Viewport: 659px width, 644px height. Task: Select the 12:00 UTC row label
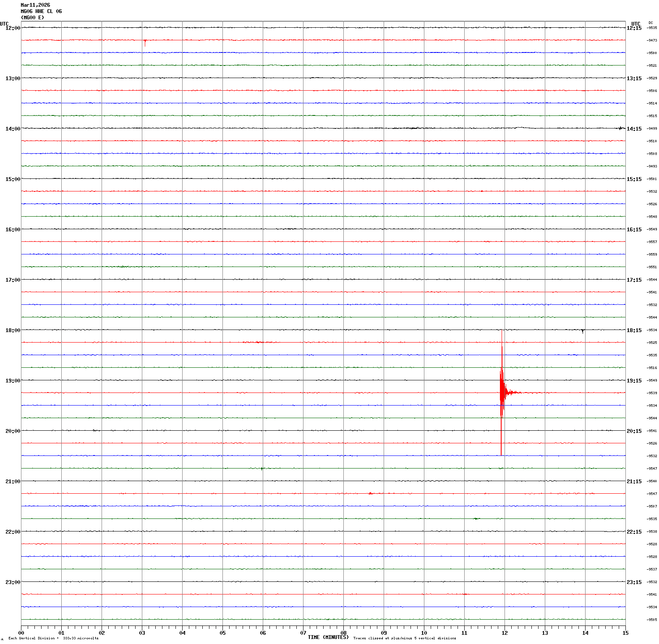pos(13,28)
